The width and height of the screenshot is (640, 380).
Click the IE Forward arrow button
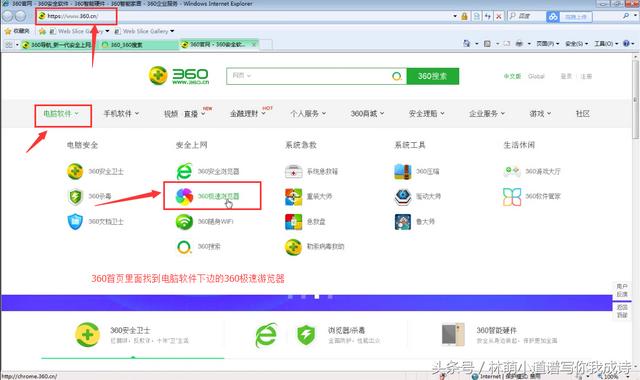coord(20,16)
